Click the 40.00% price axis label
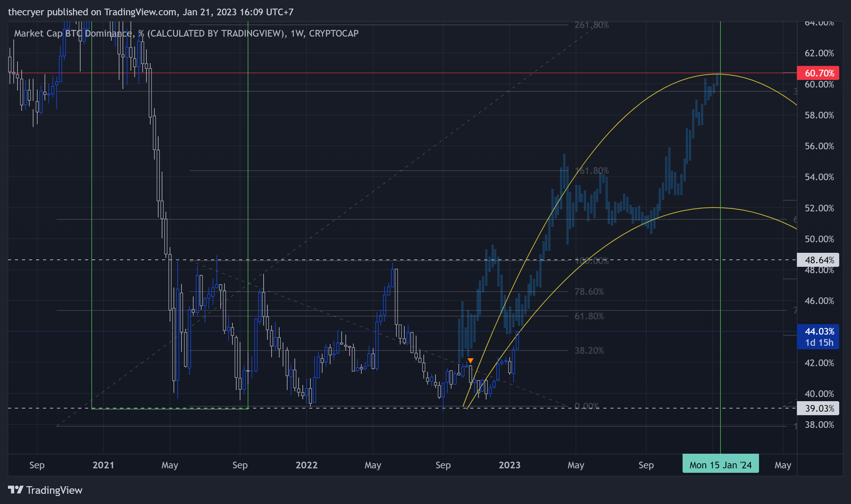This screenshot has height=504, width=851. click(819, 394)
